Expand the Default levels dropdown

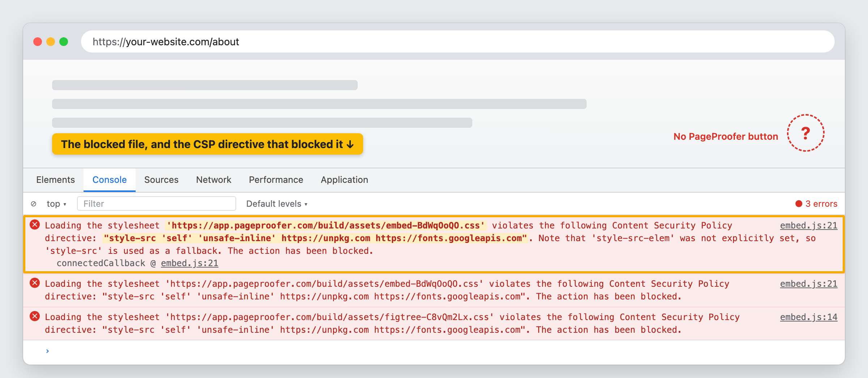tap(277, 204)
